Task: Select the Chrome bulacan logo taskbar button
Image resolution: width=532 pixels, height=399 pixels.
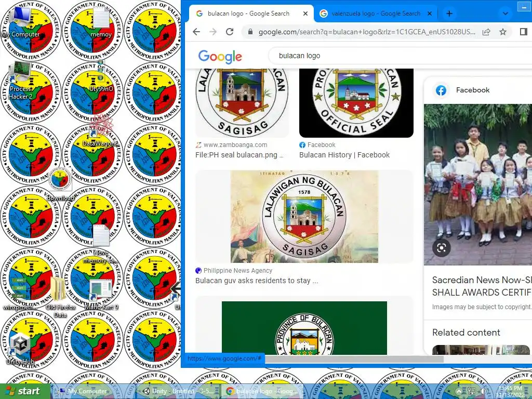Action: (x=262, y=391)
